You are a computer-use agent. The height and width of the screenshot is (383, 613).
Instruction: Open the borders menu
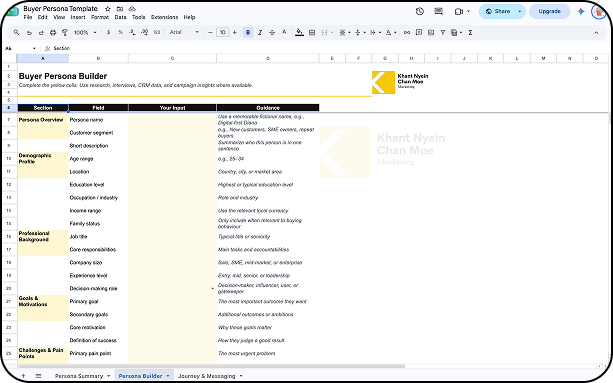pos(312,32)
